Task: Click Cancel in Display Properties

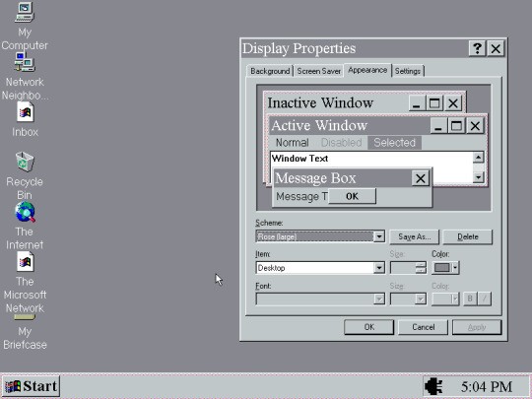Action: point(423,327)
